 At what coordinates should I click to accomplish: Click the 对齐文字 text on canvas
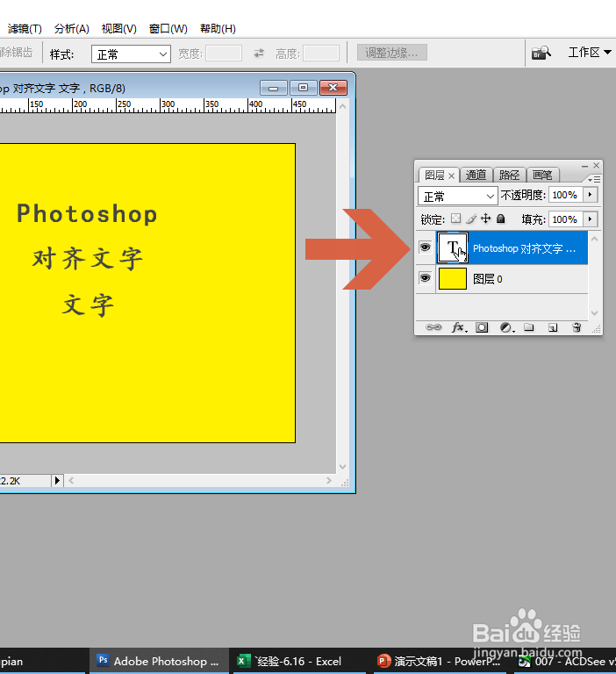88,259
